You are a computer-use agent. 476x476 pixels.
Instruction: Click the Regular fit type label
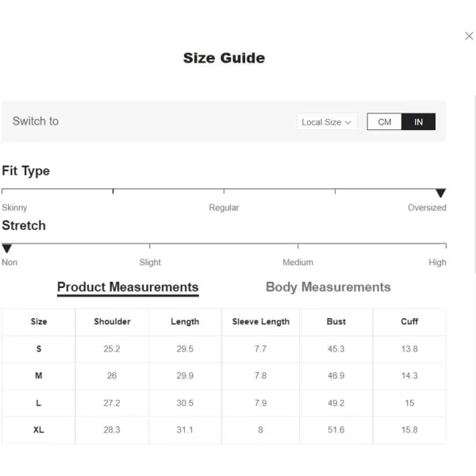click(x=224, y=208)
